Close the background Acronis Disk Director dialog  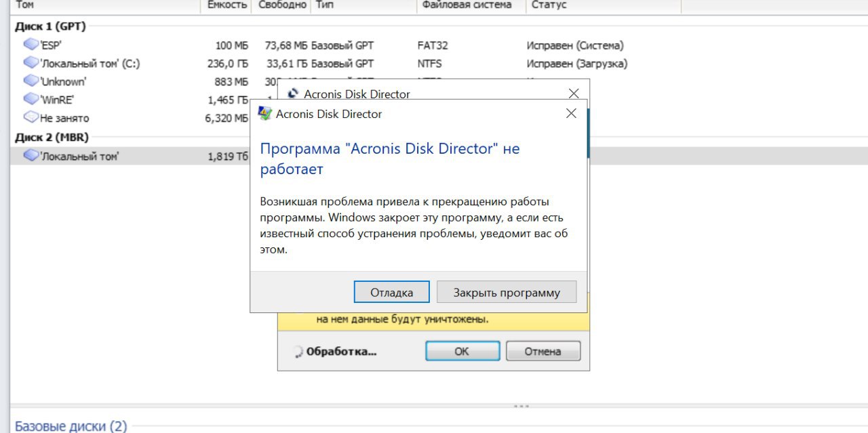point(574,94)
